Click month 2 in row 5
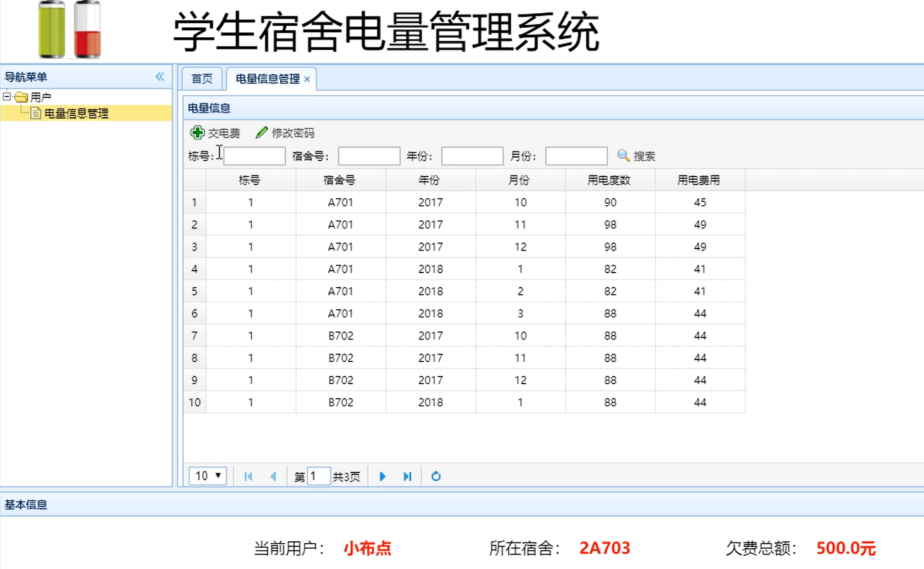 pyautogui.click(x=520, y=291)
